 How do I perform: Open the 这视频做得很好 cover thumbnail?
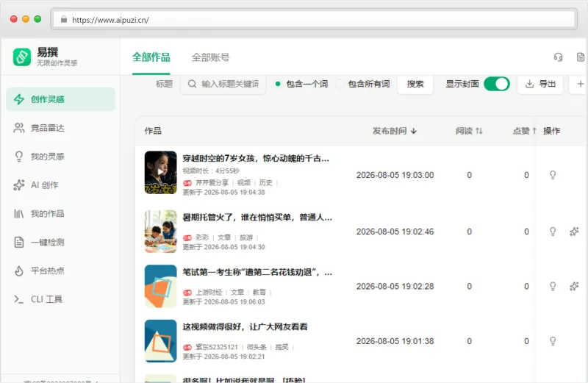pyautogui.click(x=160, y=341)
